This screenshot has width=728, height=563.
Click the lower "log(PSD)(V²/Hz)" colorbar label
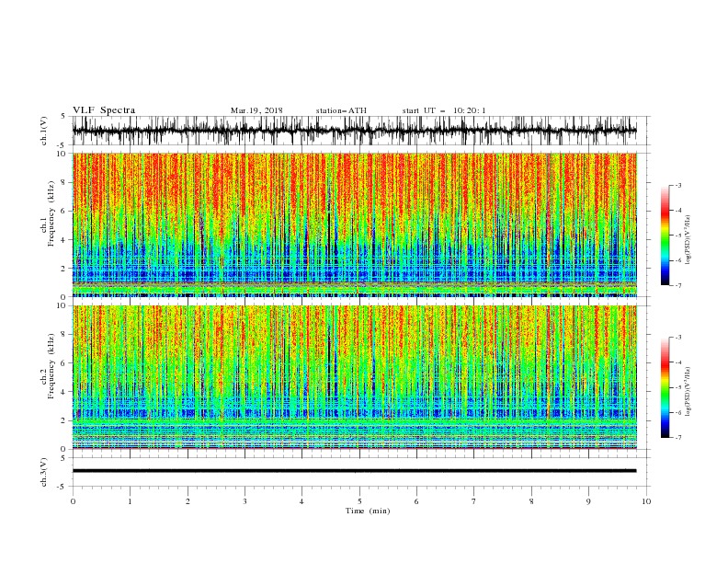688,392
